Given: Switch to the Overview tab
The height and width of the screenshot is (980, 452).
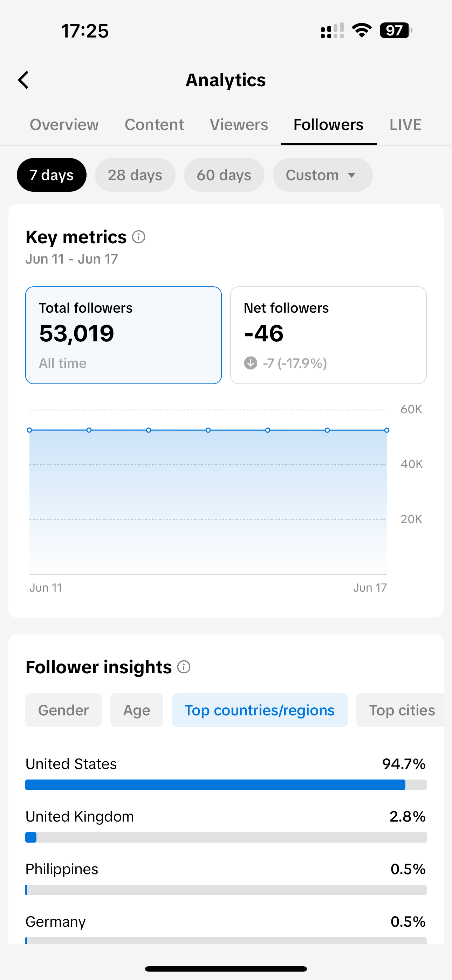Looking at the screenshot, I should tap(64, 125).
